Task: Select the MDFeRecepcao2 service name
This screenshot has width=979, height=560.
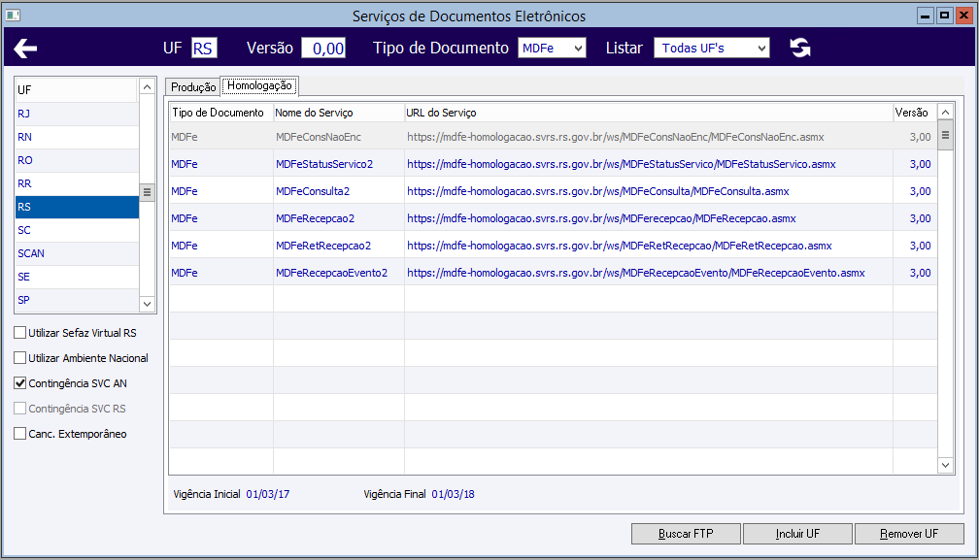Action: click(316, 219)
